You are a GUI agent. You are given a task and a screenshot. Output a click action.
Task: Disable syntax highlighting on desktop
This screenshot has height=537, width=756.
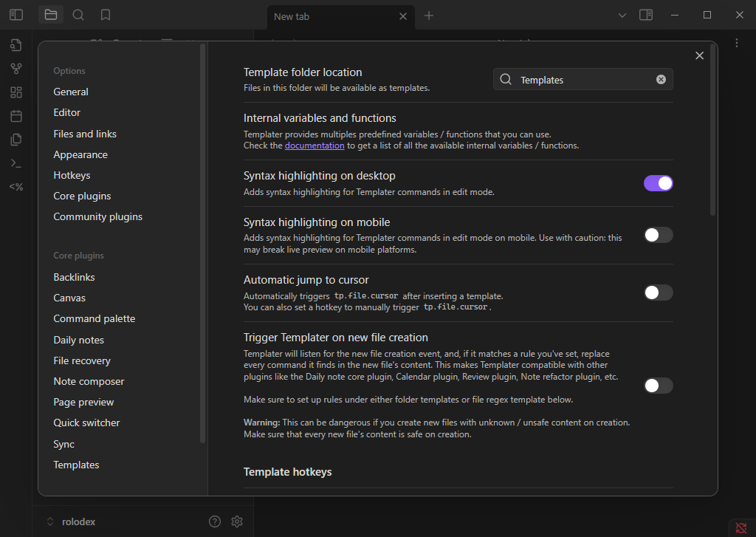[x=658, y=183]
